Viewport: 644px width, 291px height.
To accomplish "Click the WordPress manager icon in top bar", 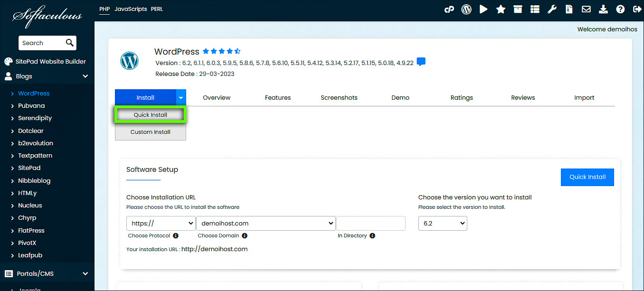I will pyautogui.click(x=466, y=9).
